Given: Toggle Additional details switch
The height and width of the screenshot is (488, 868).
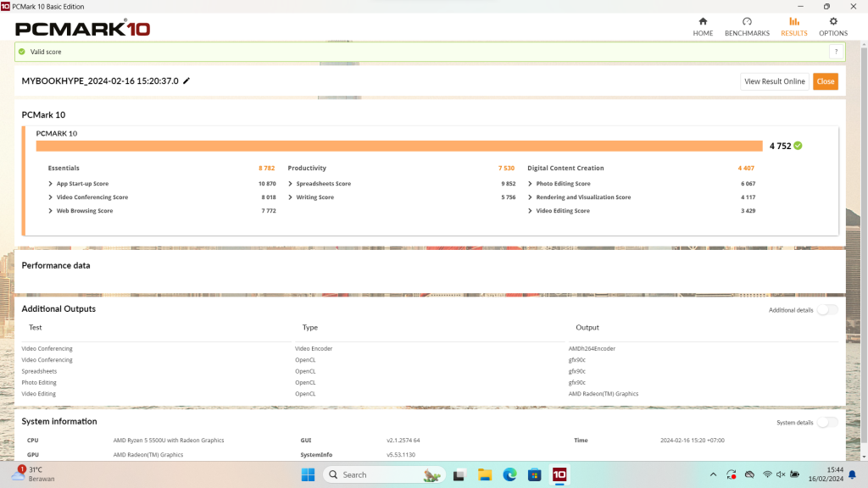Looking at the screenshot, I should point(827,310).
